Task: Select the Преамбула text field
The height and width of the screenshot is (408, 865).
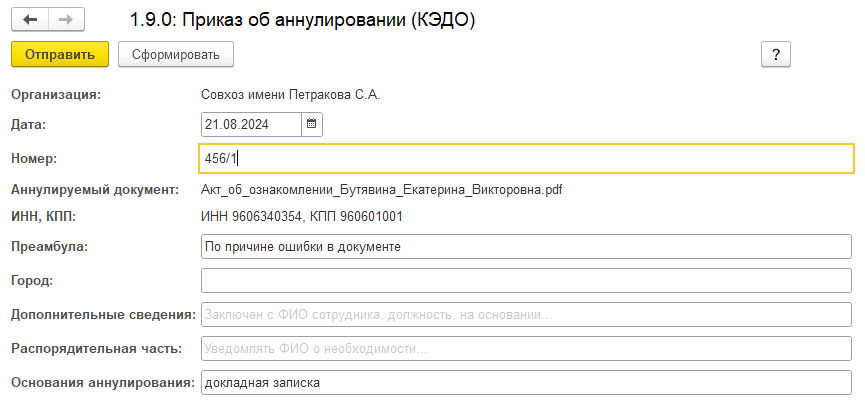Action: [526, 246]
